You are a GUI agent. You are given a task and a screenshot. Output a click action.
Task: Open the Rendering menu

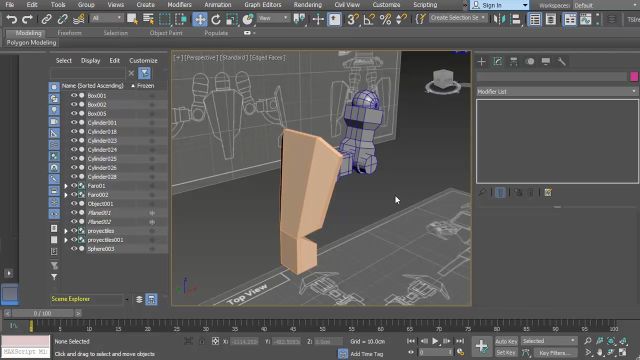[308, 5]
